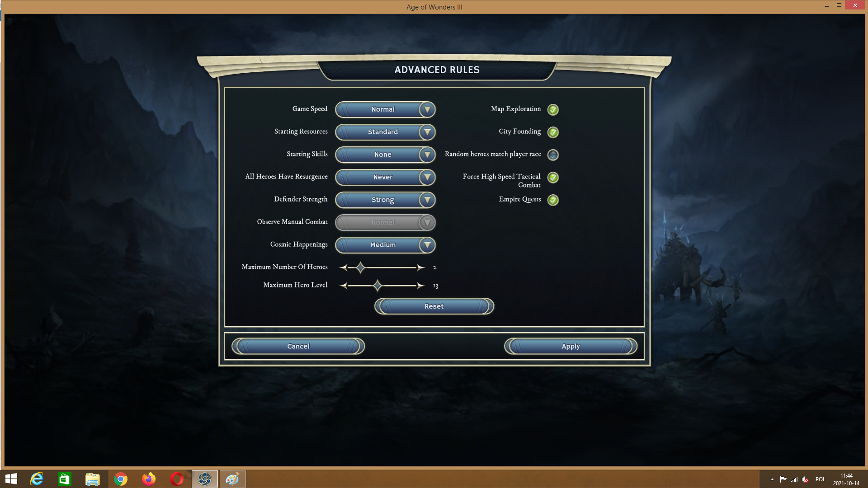Open the Windows Store taskbar icon
The height and width of the screenshot is (488, 868).
pos(65,479)
